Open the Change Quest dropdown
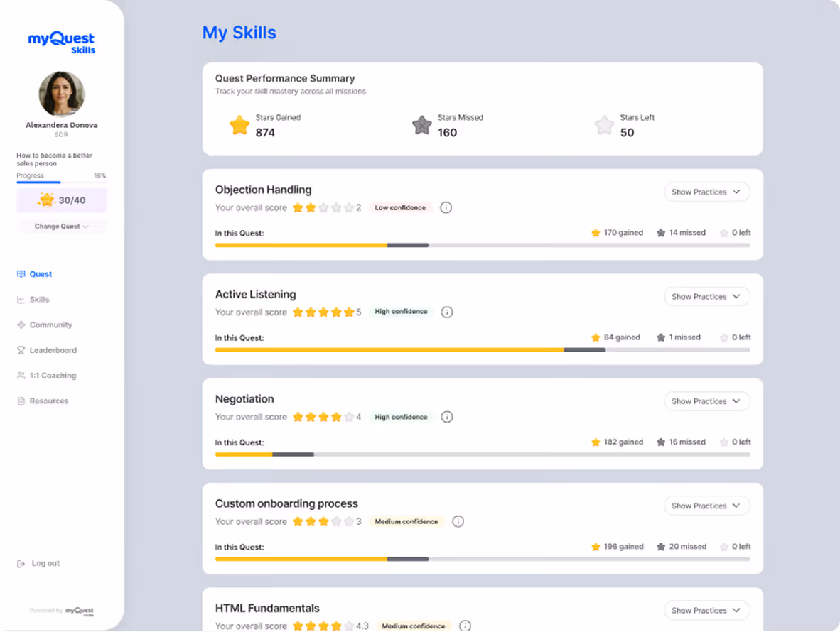Image resolution: width=840 pixels, height=632 pixels. point(62,227)
